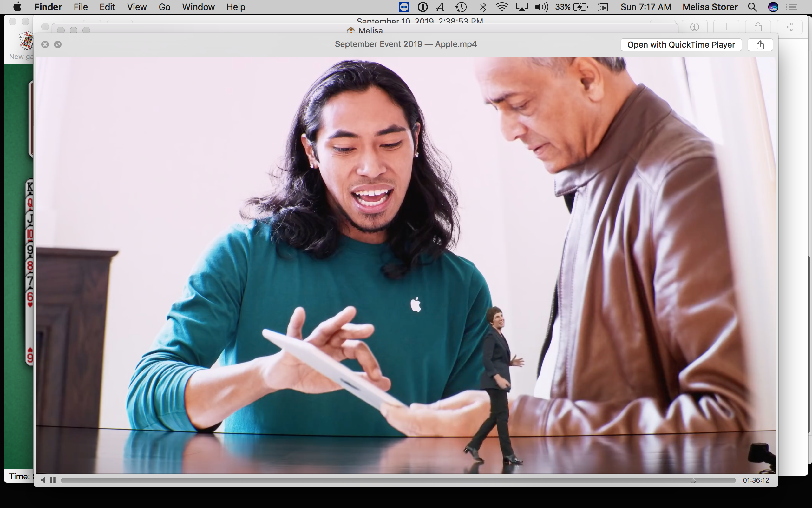Click the user name Melisa Storer
The height and width of the screenshot is (508, 812).
point(710,7)
